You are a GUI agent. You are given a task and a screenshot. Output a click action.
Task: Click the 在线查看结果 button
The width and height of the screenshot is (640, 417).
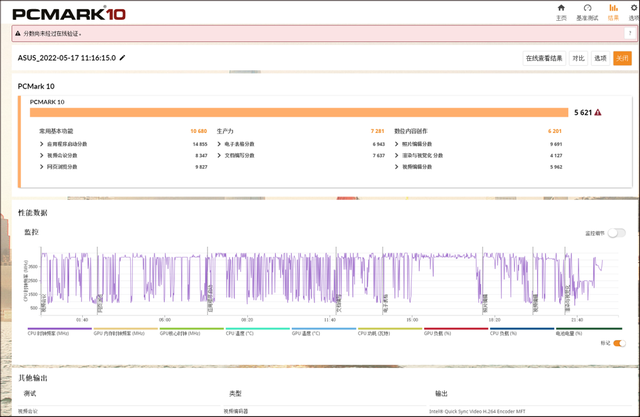544,58
